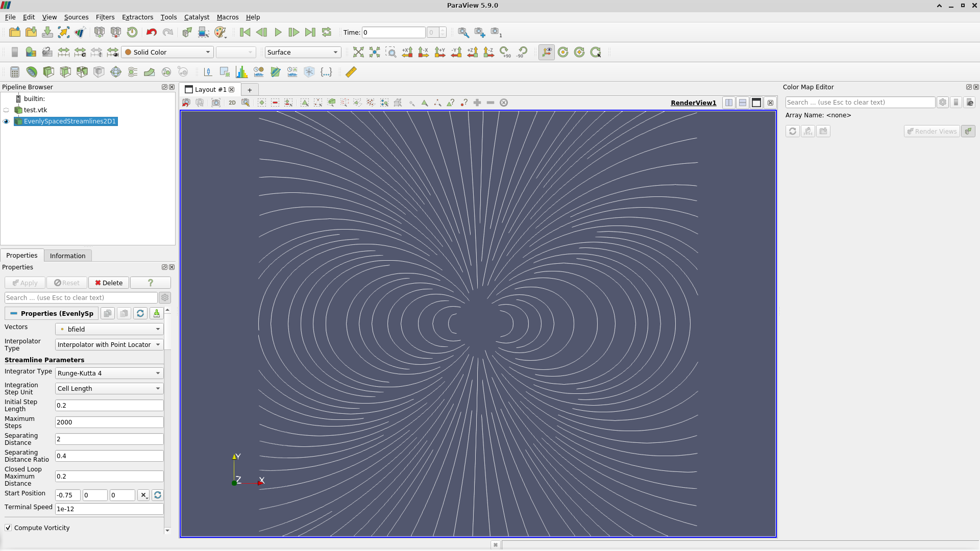Click the Color Map Editor search field
The width and height of the screenshot is (980, 551).
click(x=860, y=102)
